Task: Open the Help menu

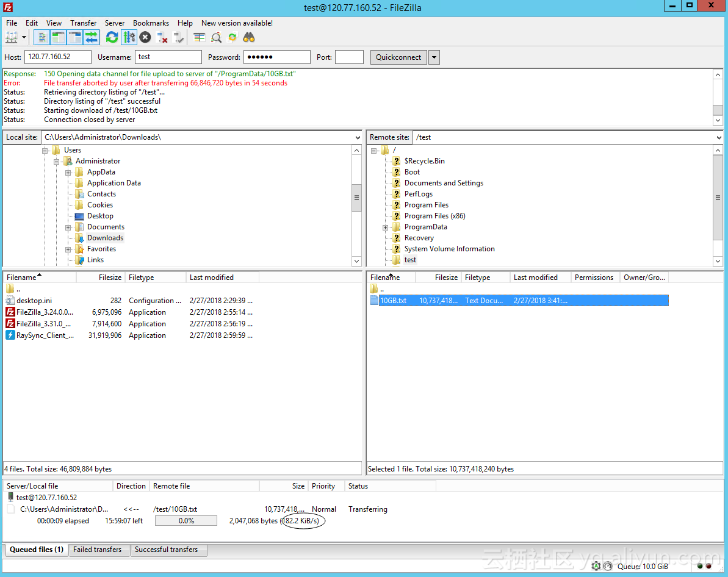Action: point(185,23)
